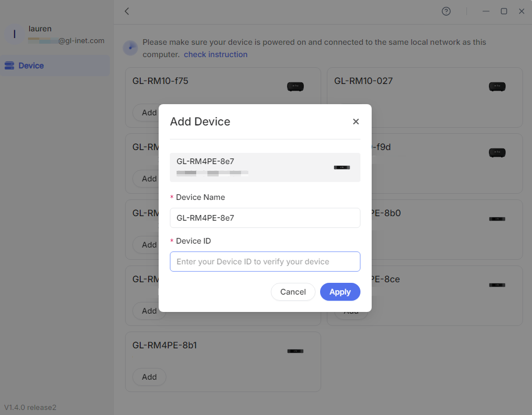The image size is (532, 415).
Task: Click the device image in the PE-8ce card
Action: [x=497, y=285]
